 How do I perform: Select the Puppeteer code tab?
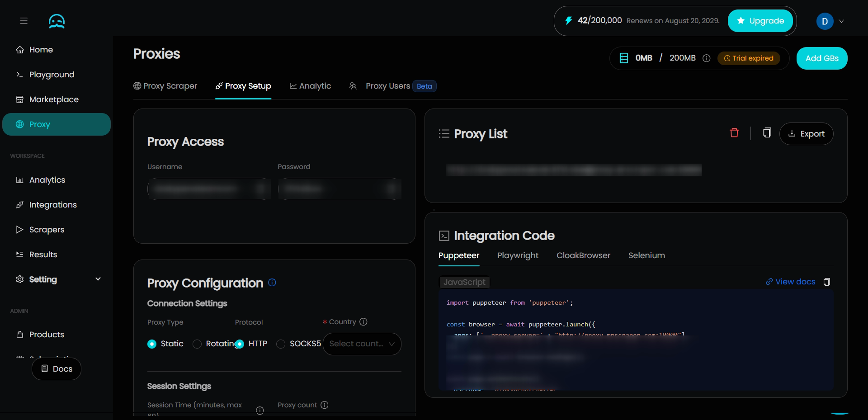tap(459, 255)
